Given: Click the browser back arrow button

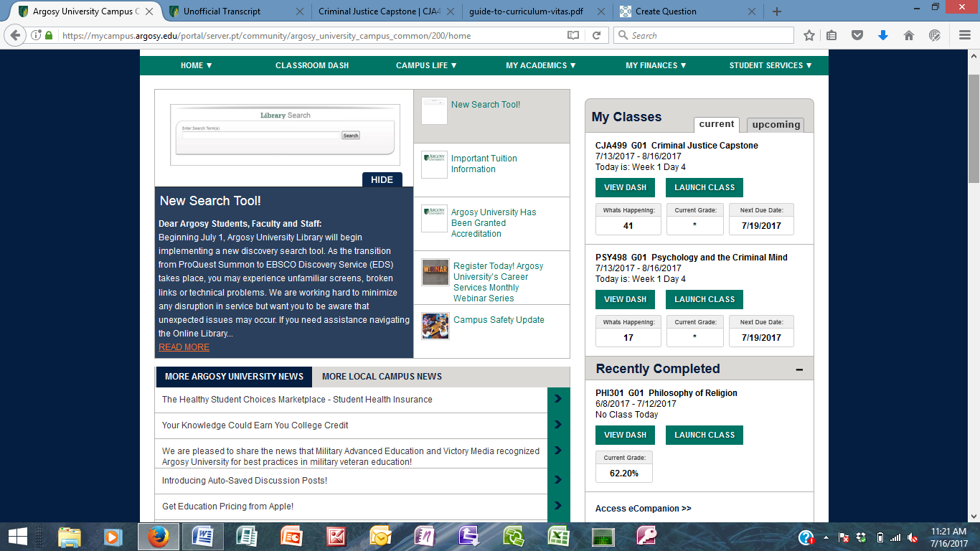Looking at the screenshot, I should (16, 35).
